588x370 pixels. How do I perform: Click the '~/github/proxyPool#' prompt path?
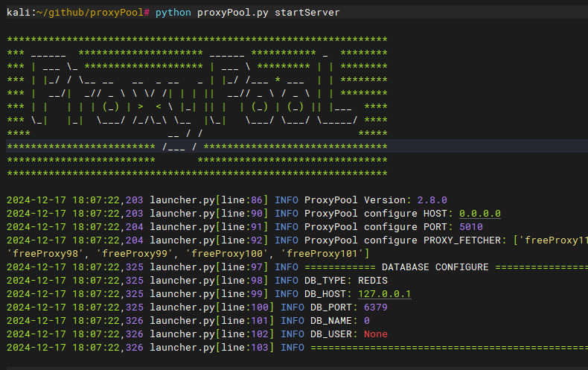(93, 13)
